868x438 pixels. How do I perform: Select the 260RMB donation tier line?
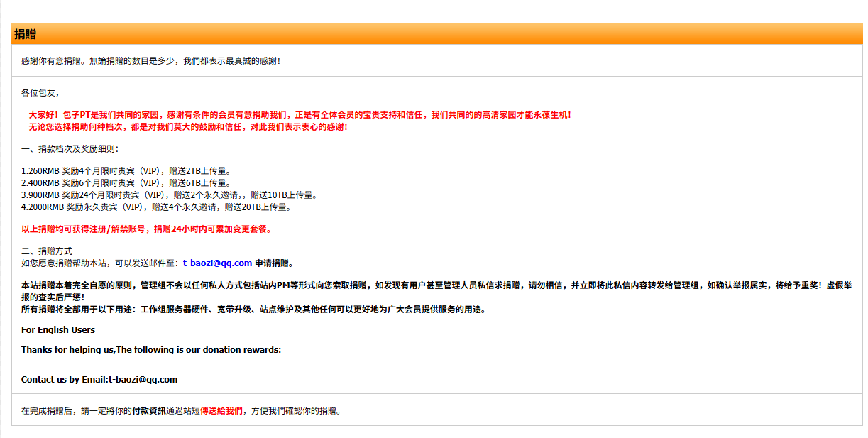pyautogui.click(x=126, y=171)
